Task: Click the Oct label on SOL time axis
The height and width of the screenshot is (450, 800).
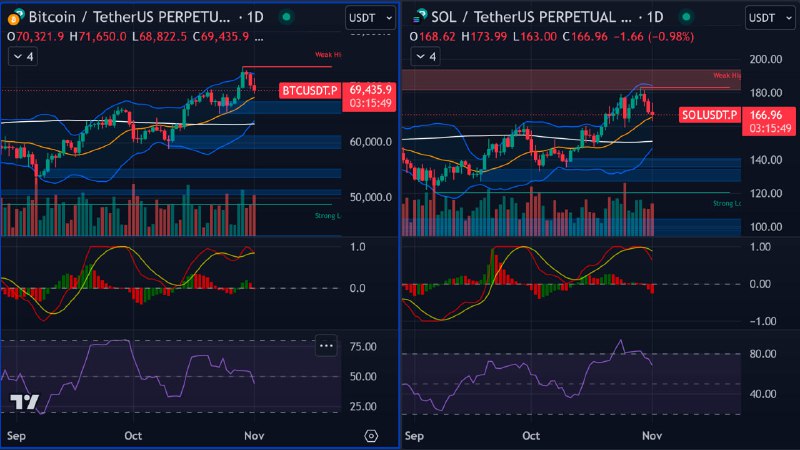Action: [531, 436]
